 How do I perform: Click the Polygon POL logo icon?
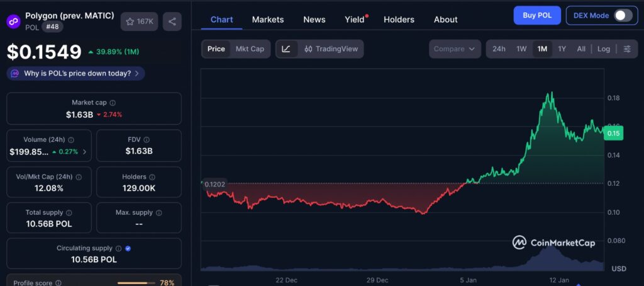(x=14, y=21)
